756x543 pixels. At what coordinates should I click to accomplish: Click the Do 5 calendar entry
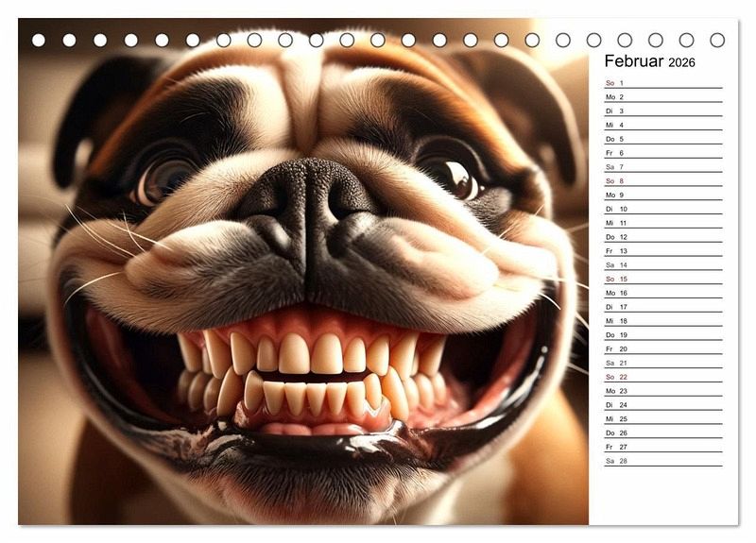click(662, 139)
